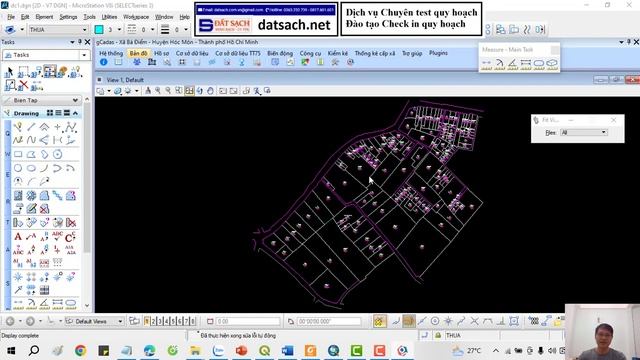The height and width of the screenshot is (360, 640).
Task: Switch Drawing tasks to list layout
Action: click(x=58, y=113)
